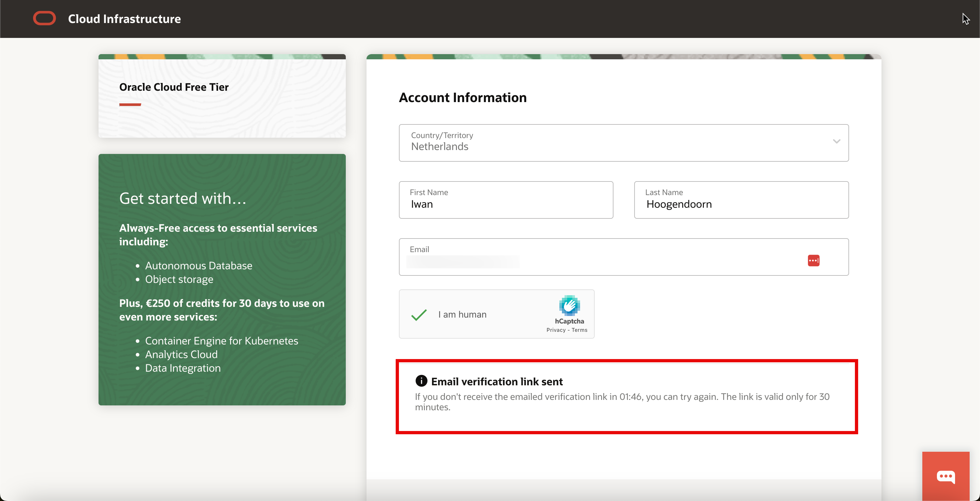Click the green checkmark in captcha box
Image resolution: width=980 pixels, height=501 pixels.
pos(419,315)
